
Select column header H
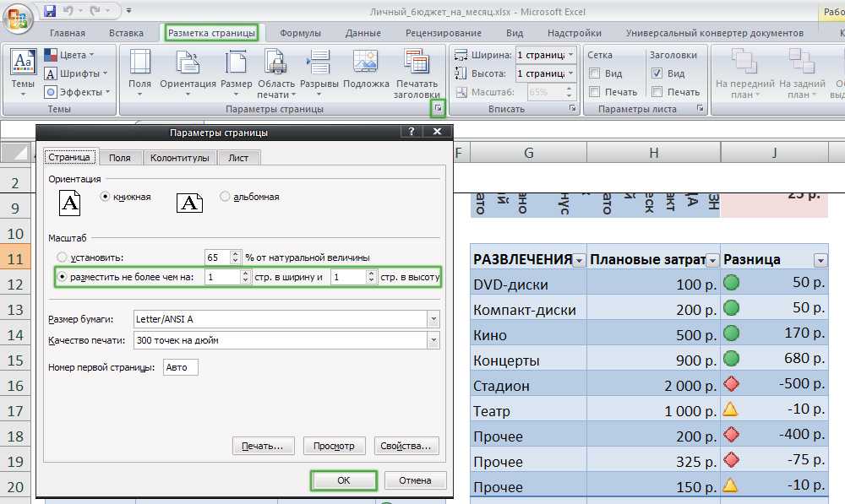(x=654, y=153)
